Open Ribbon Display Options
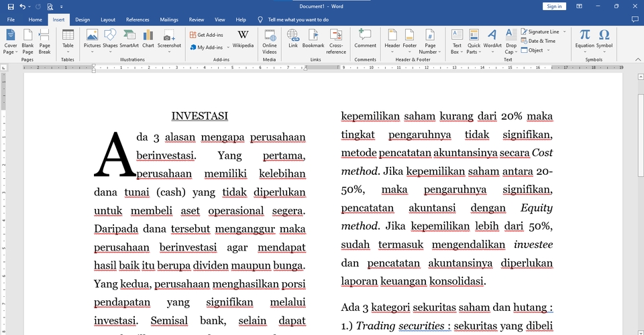Screen dimensions: 644x335 579,7
